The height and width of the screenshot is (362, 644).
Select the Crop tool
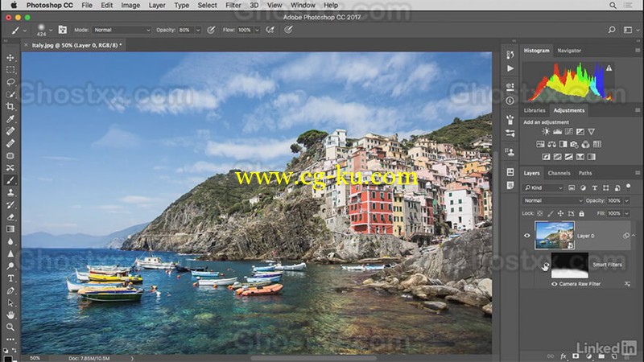[10, 107]
